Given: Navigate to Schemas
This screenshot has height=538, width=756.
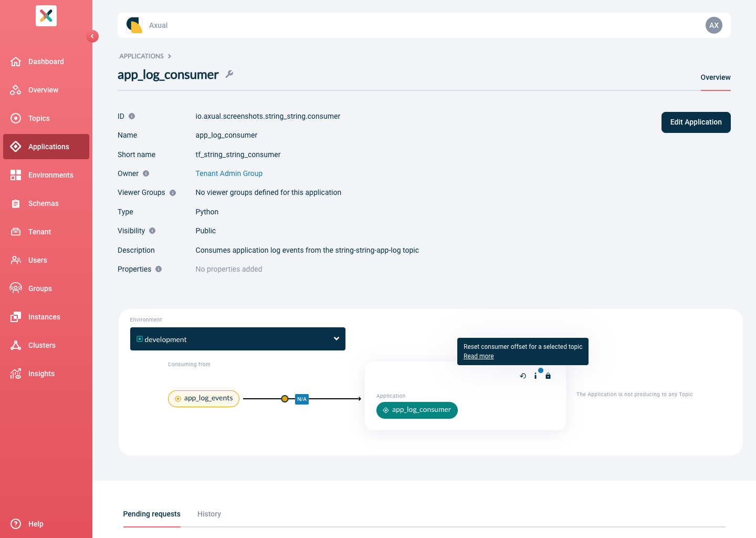Looking at the screenshot, I should (46, 203).
